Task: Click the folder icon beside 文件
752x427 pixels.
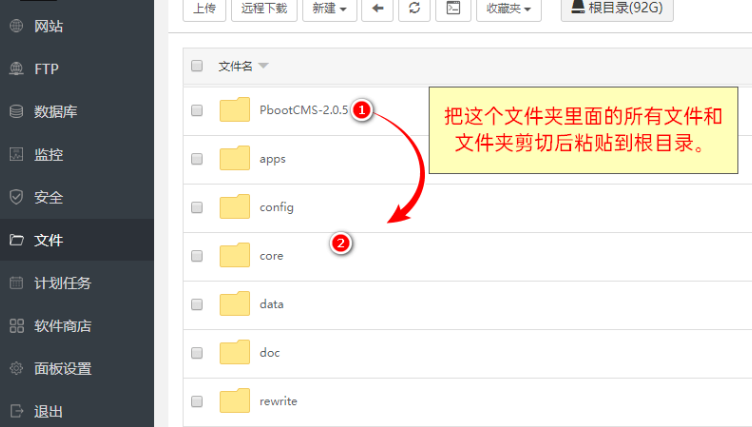Action: (16, 240)
